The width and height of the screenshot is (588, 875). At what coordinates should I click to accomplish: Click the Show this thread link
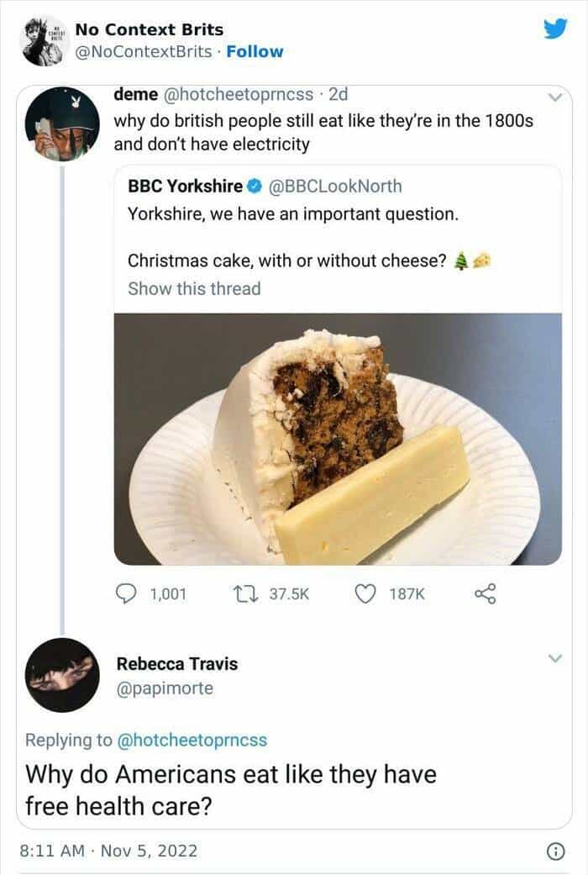point(194,288)
